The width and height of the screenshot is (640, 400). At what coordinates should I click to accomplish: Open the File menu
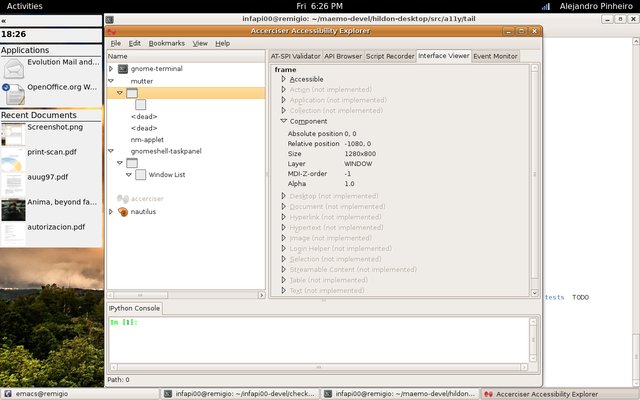[x=116, y=43]
